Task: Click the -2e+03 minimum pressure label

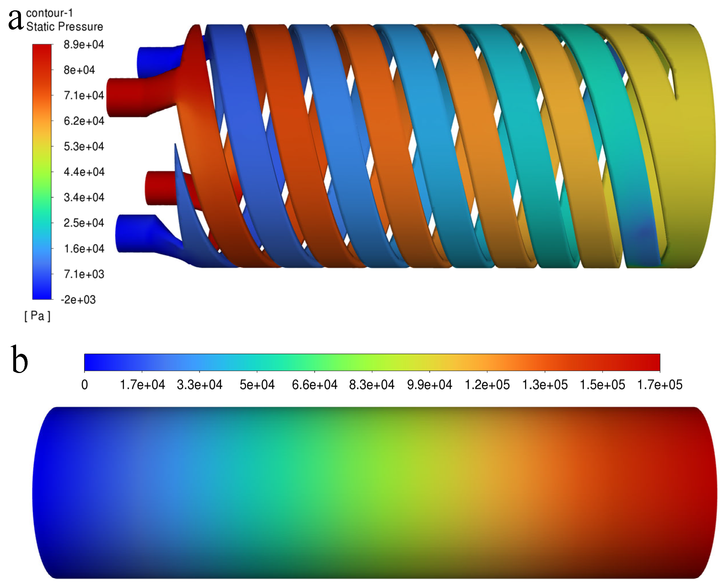Action: [x=78, y=300]
